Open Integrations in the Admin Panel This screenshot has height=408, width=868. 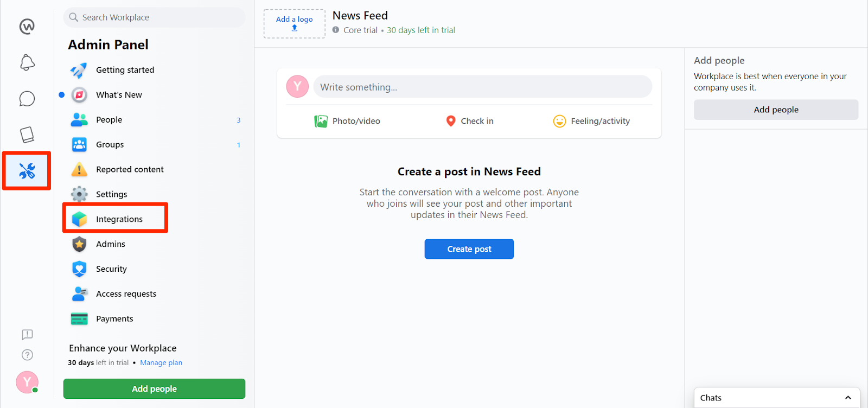point(119,219)
